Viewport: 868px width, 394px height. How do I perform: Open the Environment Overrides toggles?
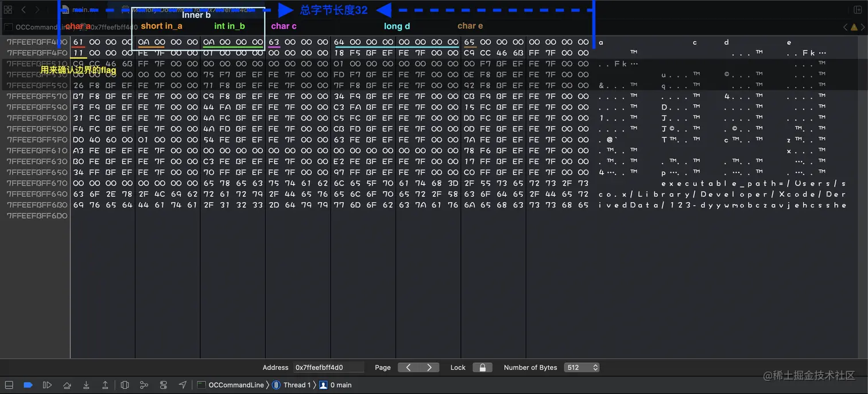(x=164, y=385)
